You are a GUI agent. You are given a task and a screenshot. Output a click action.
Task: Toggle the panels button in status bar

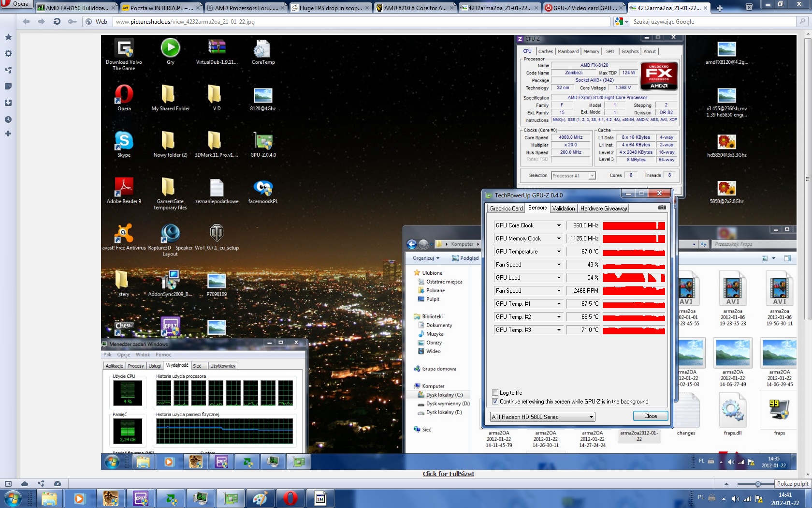click(x=8, y=483)
